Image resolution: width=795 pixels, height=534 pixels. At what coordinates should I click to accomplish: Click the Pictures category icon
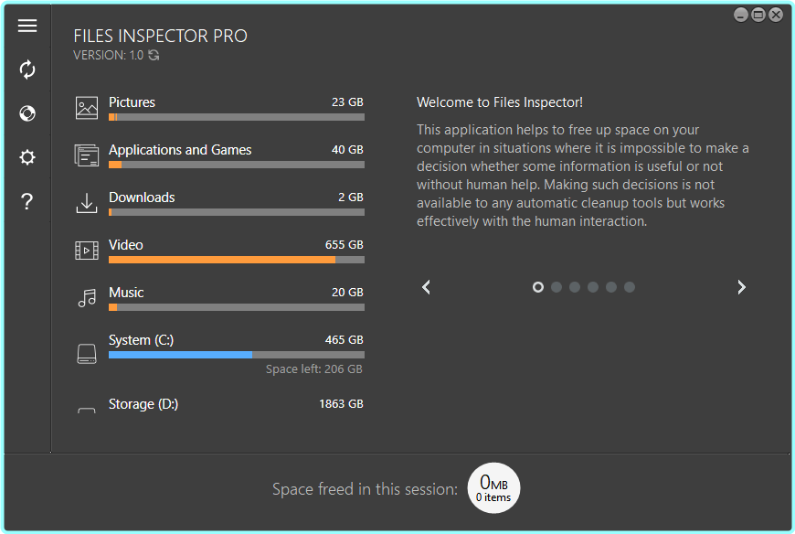tap(87, 108)
